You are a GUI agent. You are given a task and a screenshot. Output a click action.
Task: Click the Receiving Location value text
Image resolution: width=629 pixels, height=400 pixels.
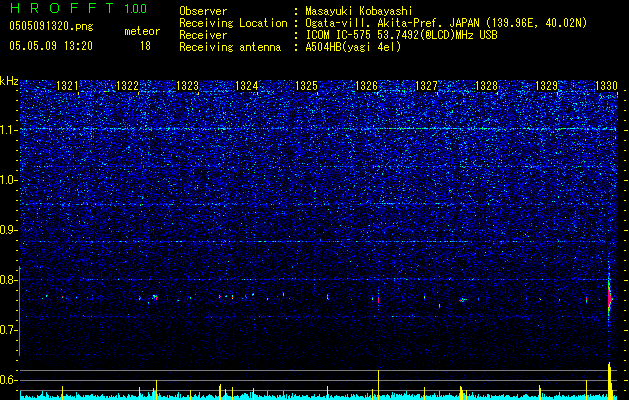coord(448,23)
